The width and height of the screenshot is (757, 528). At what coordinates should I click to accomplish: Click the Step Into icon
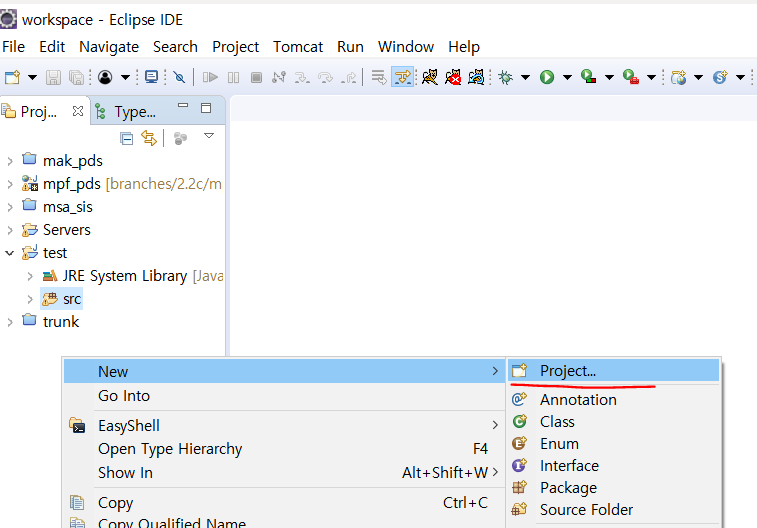point(302,77)
